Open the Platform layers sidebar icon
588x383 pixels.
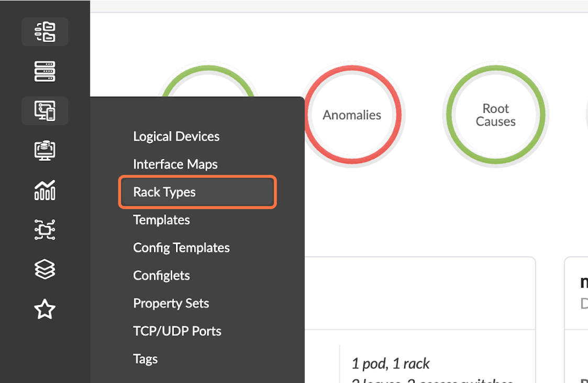45,269
